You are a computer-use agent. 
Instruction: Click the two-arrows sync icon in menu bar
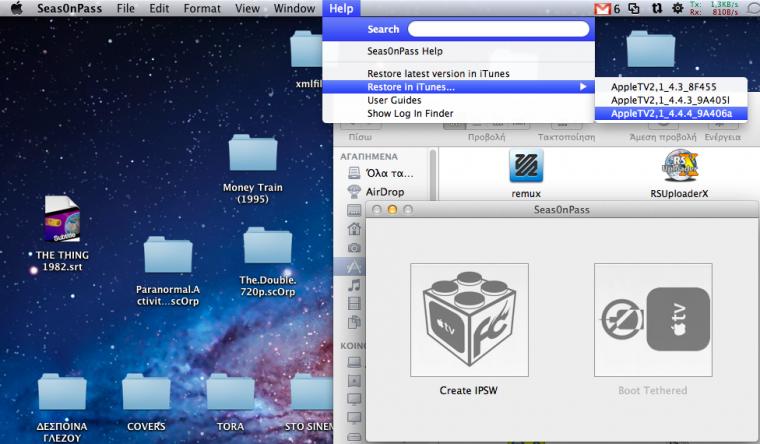(657, 8)
